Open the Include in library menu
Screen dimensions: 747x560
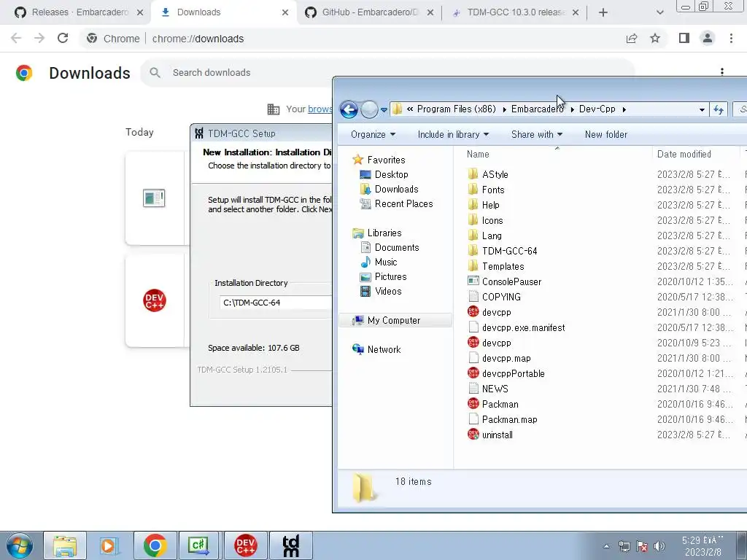453,135
